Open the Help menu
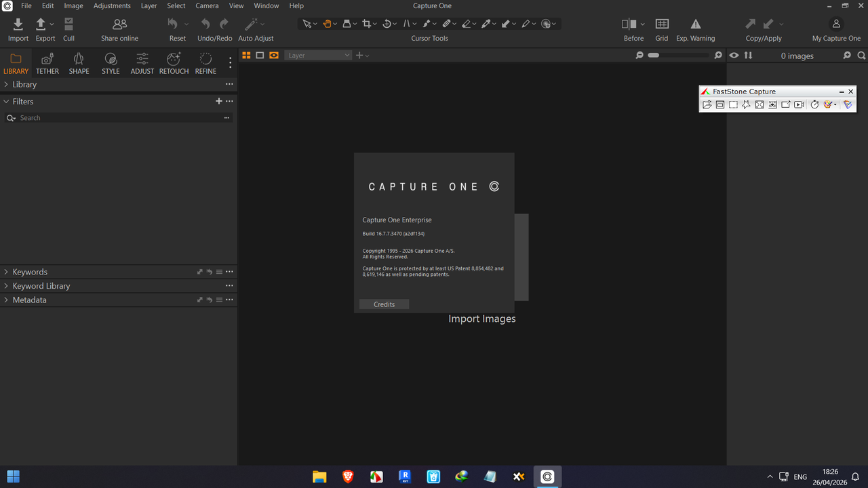 click(x=296, y=5)
